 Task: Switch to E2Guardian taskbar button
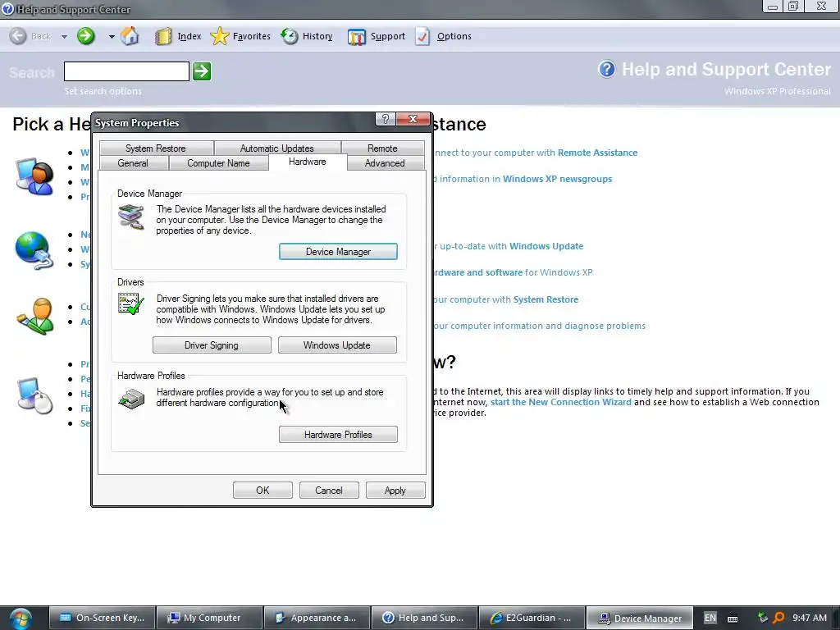[x=532, y=618]
